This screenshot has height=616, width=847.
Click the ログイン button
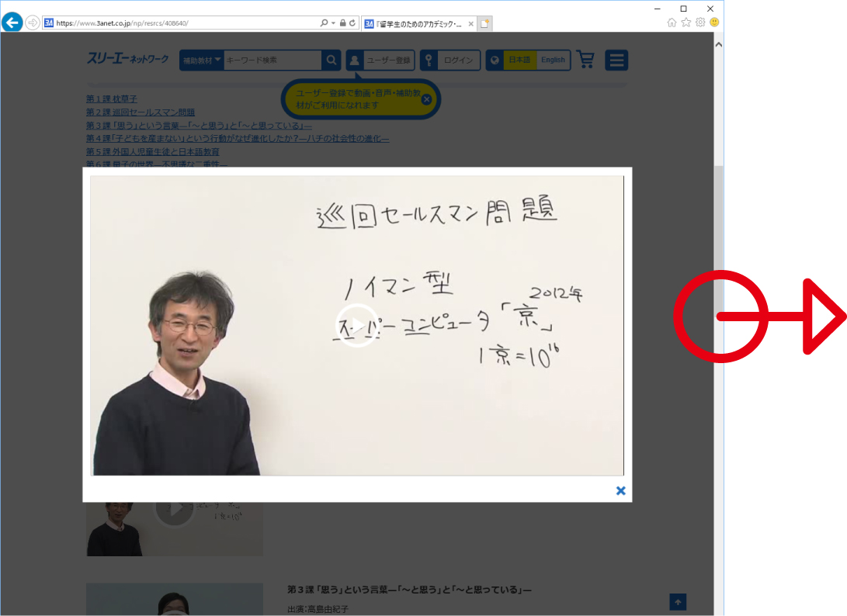[450, 60]
